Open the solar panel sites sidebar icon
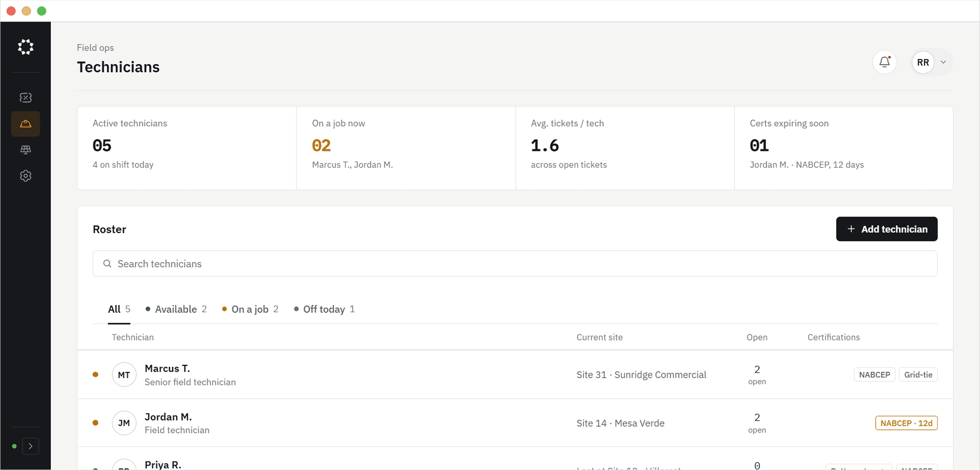 26,150
